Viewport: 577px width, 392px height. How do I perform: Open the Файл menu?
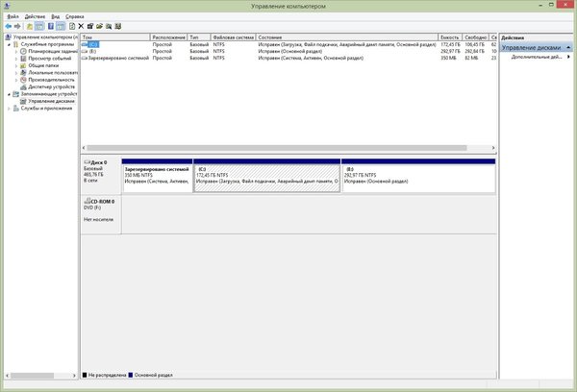13,16
